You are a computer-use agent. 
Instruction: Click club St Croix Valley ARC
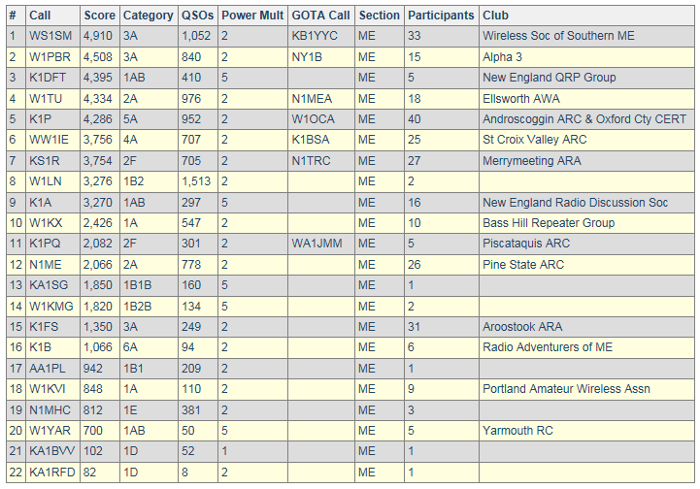534,140
